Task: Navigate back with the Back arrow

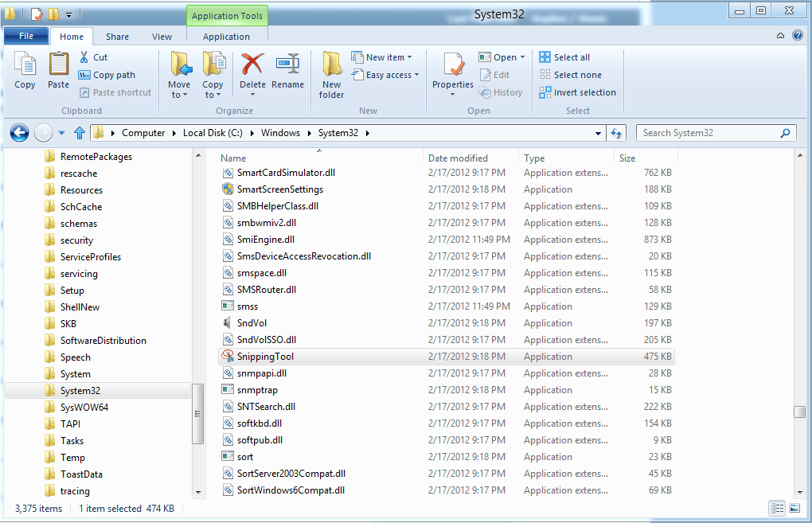Action: click(18, 133)
